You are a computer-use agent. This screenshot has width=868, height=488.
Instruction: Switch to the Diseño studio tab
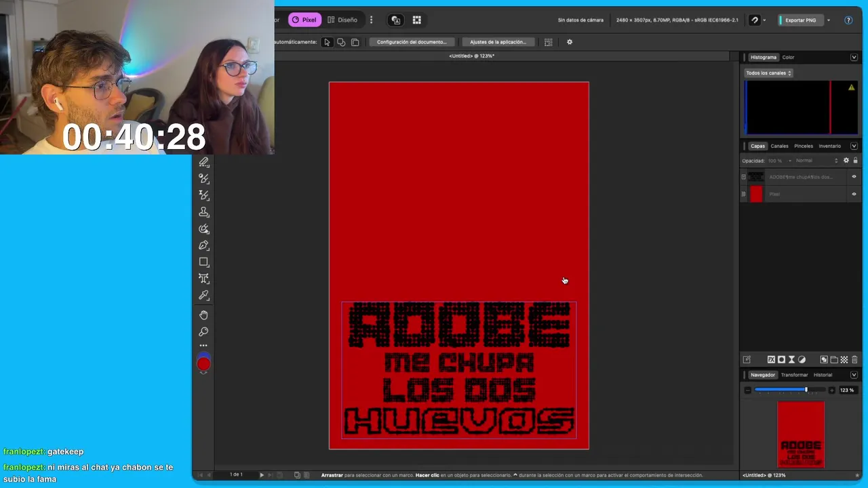(342, 20)
